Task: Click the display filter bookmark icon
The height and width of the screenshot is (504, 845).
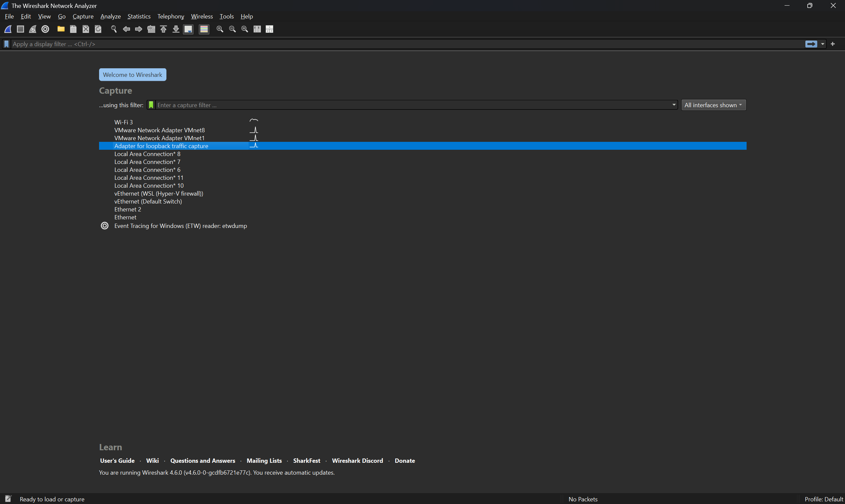Action: click(x=6, y=44)
